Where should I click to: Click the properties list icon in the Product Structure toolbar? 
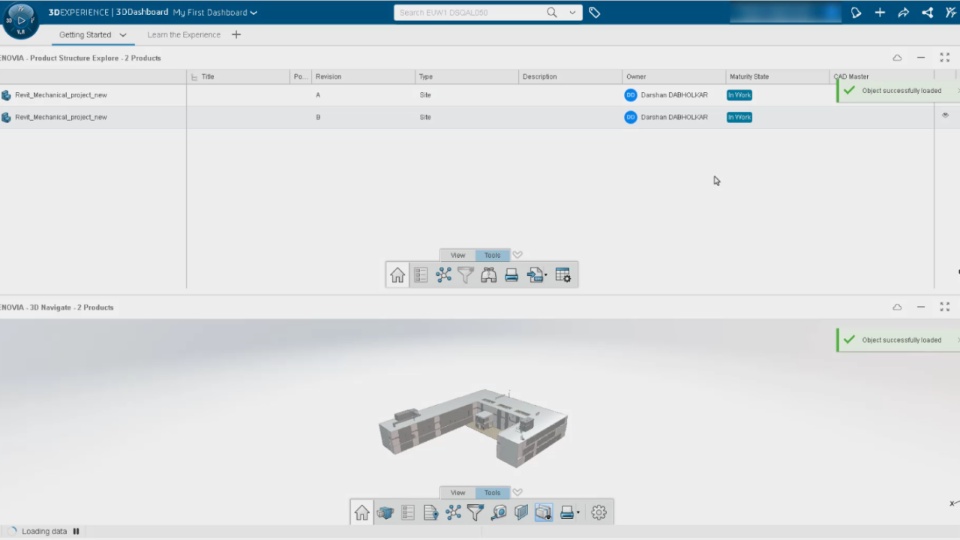pos(421,275)
